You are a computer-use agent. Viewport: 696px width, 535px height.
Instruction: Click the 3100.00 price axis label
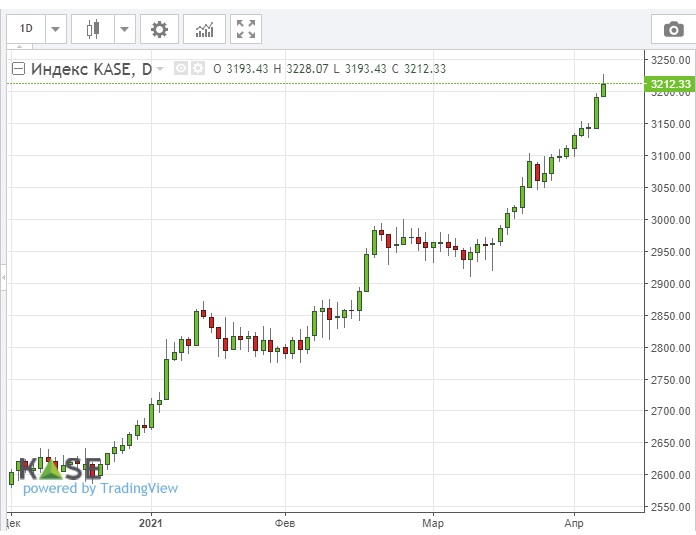tap(670, 156)
